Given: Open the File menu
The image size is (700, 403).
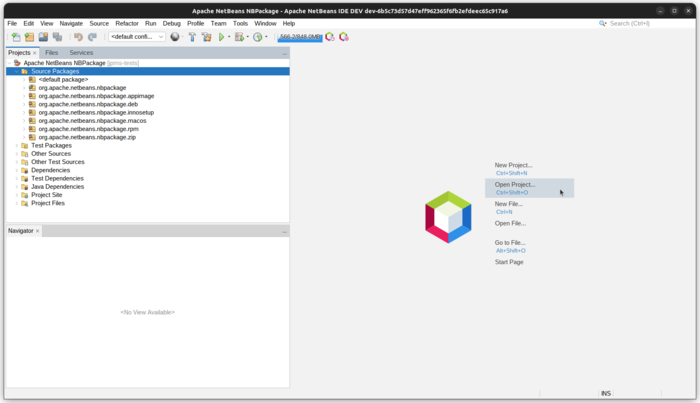Looking at the screenshot, I should [x=12, y=23].
